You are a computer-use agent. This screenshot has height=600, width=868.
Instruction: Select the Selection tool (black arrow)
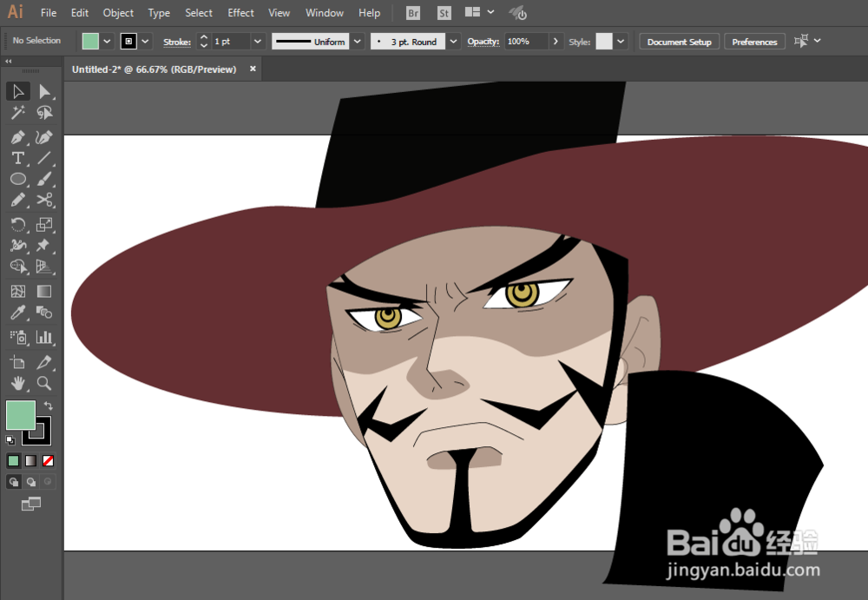(x=17, y=91)
